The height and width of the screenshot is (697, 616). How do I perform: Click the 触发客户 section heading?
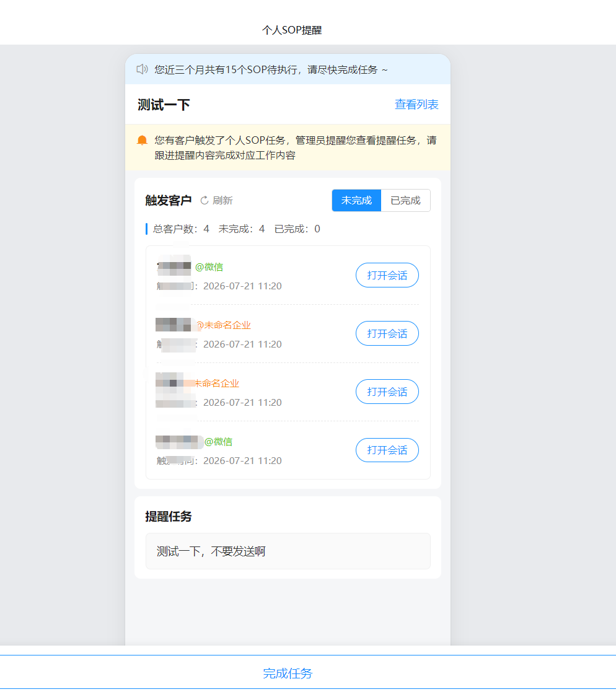coord(168,201)
